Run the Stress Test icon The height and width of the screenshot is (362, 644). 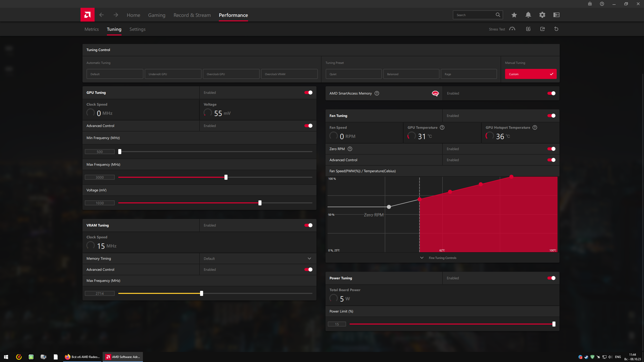point(512,29)
